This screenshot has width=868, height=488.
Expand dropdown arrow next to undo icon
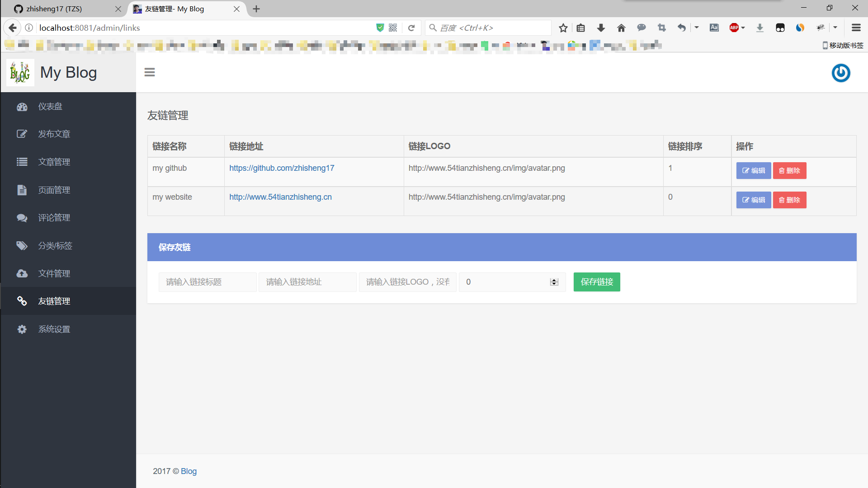point(697,28)
